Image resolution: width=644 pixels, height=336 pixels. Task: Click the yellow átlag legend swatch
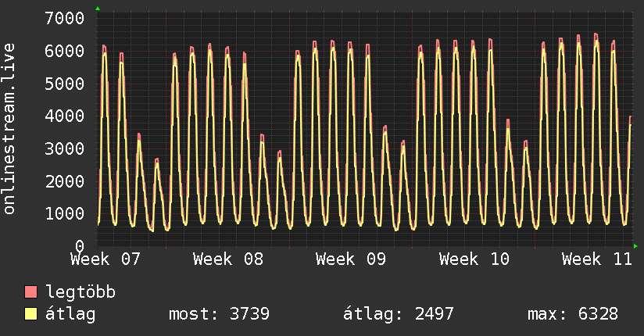[30, 314]
